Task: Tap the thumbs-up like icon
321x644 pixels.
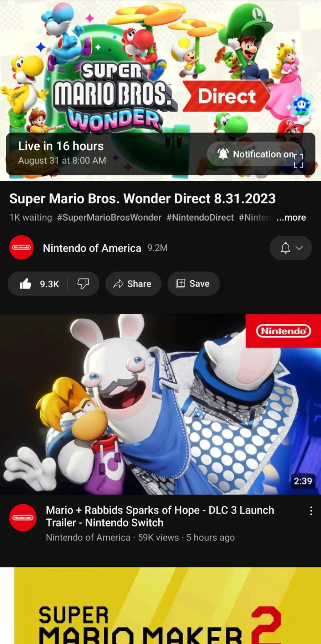Action: [26, 284]
